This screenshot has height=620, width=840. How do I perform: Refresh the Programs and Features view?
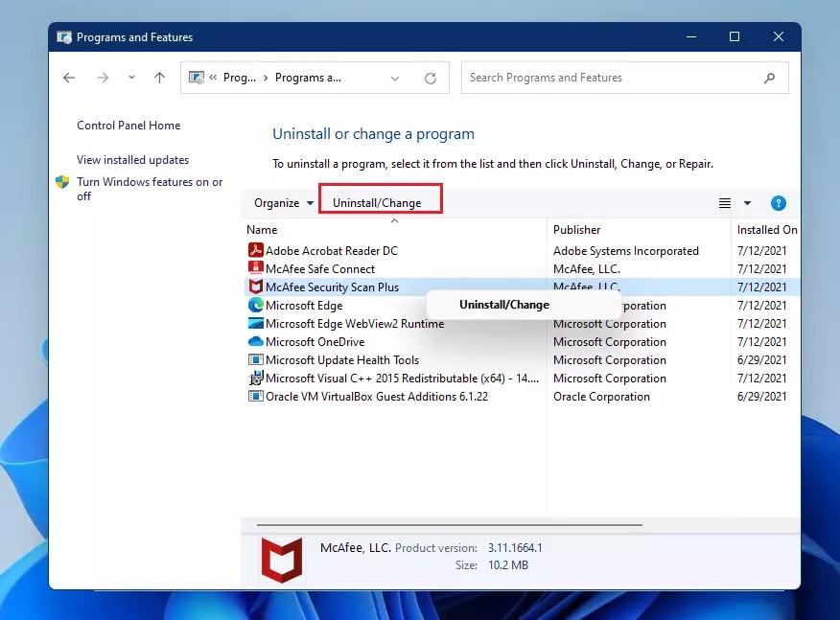tap(432, 78)
